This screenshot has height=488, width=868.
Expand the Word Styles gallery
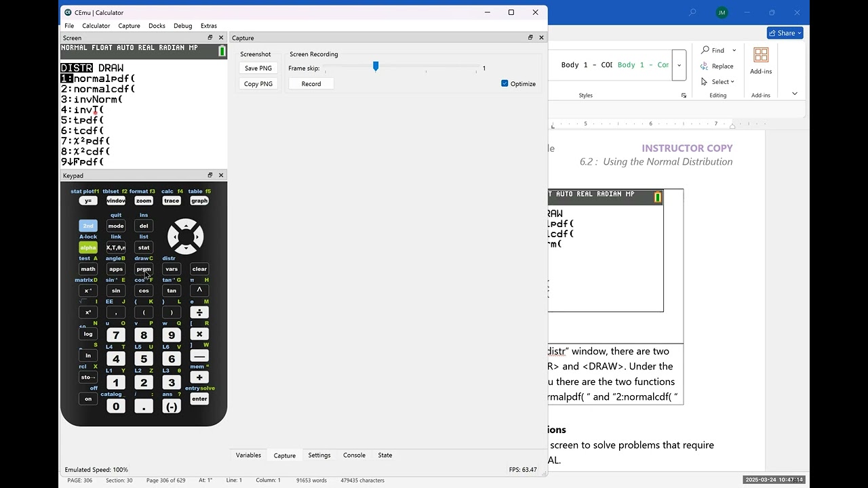679,65
